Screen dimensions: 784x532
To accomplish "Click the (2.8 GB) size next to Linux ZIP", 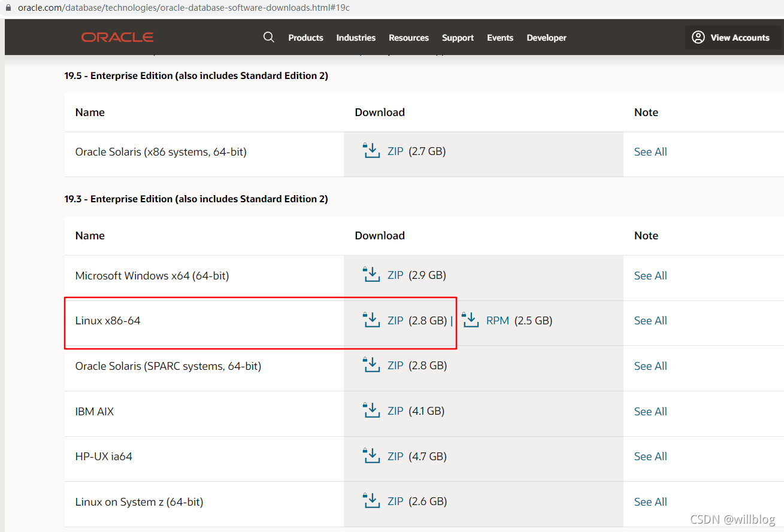I will pyautogui.click(x=428, y=321).
